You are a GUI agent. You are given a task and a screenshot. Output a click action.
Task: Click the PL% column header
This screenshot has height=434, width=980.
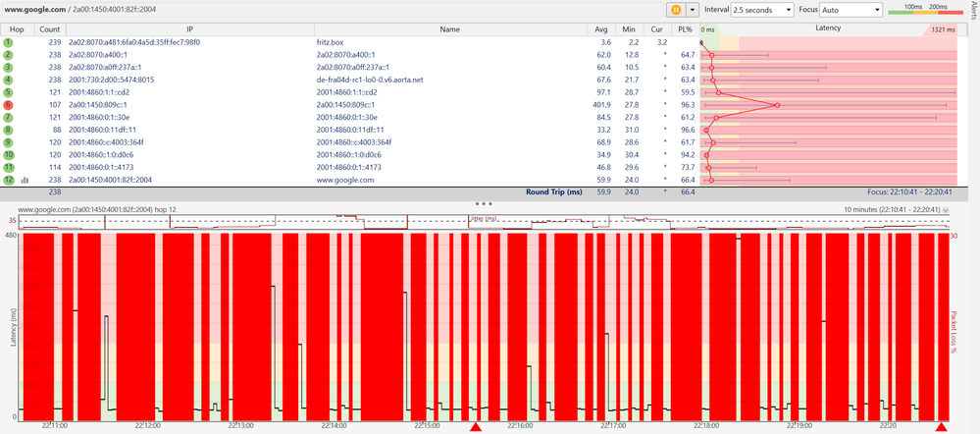click(x=685, y=28)
